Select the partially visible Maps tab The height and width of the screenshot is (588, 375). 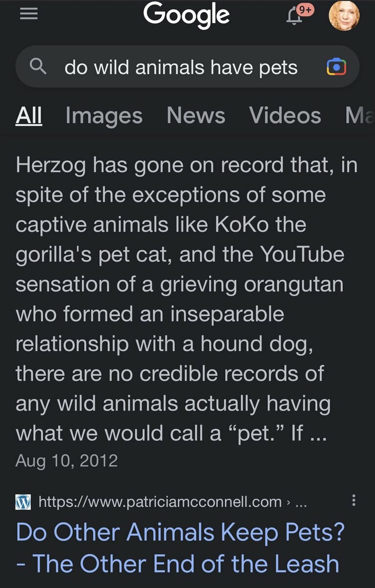pos(360,116)
